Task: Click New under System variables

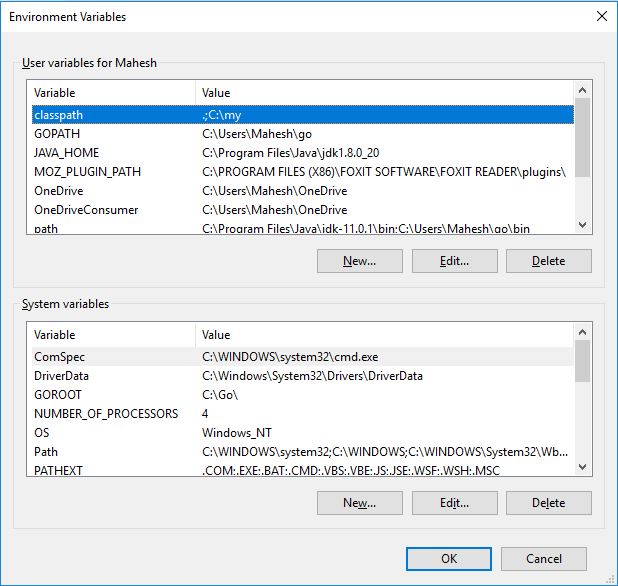Action: [359, 503]
